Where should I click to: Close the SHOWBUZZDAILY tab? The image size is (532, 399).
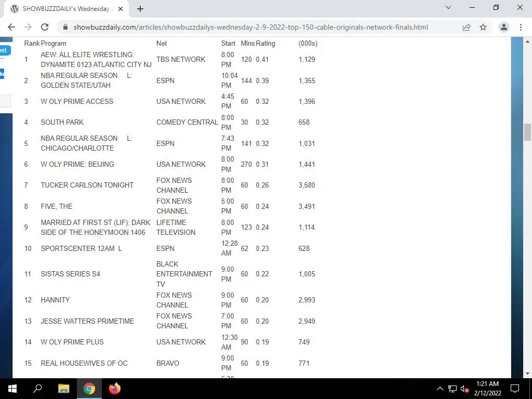pos(121,9)
